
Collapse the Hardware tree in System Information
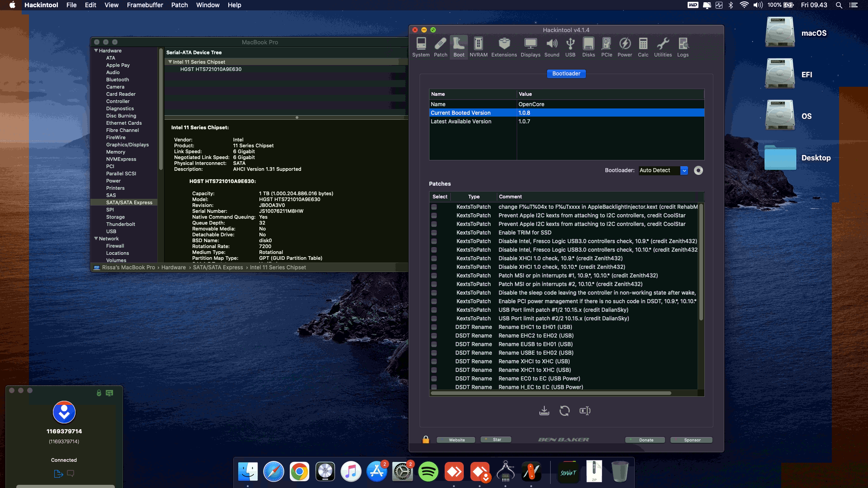click(x=96, y=51)
